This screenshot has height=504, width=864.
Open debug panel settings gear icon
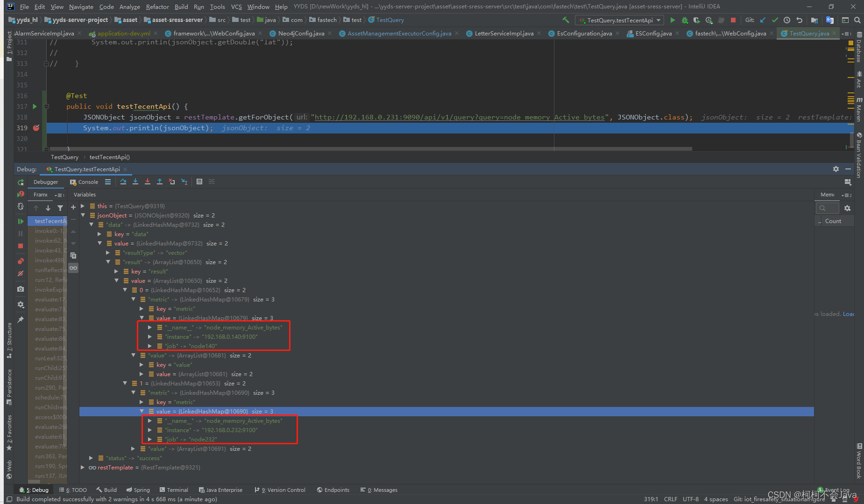point(836,169)
